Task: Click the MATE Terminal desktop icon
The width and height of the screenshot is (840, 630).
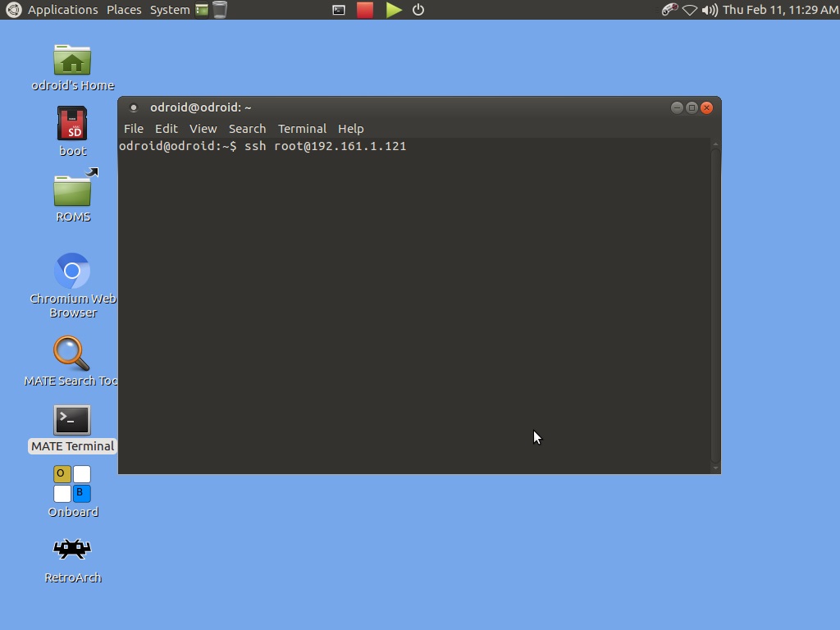Action: 72,420
